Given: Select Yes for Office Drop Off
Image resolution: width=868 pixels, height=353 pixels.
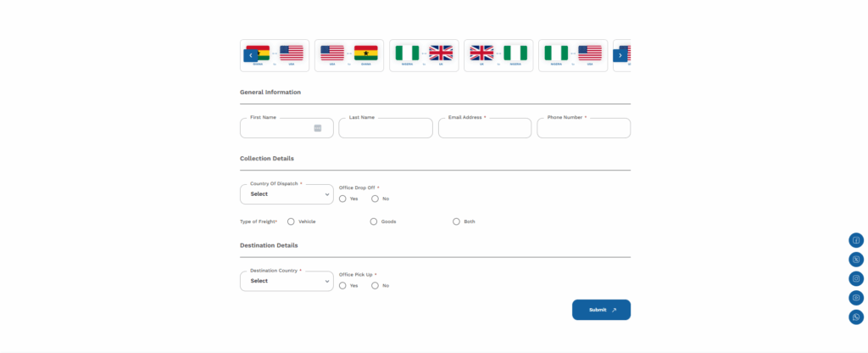Looking at the screenshot, I should coord(342,199).
